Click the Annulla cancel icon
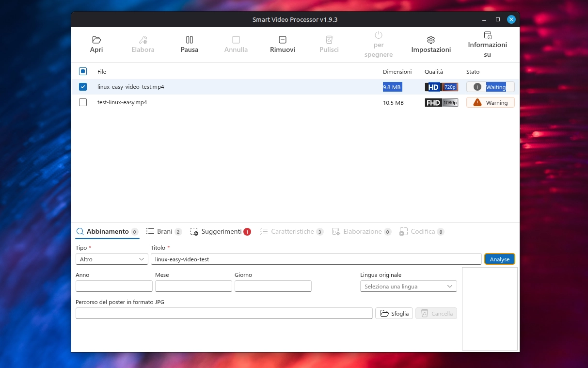 tap(236, 40)
